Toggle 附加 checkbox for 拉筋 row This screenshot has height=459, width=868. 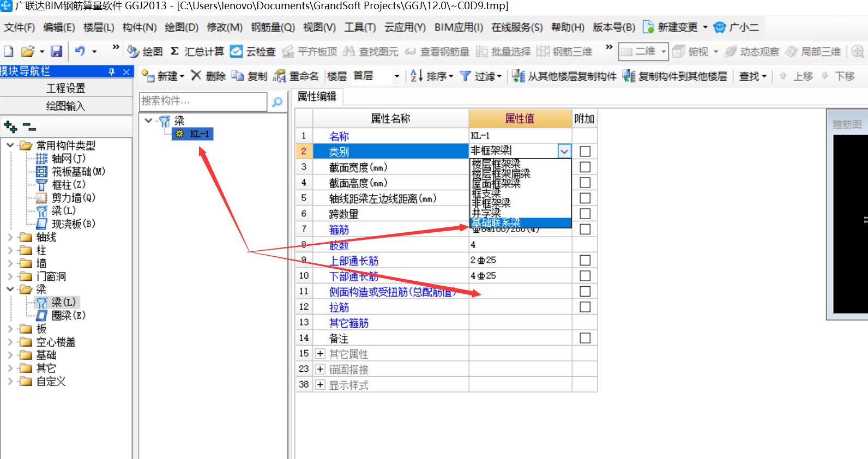pos(585,307)
